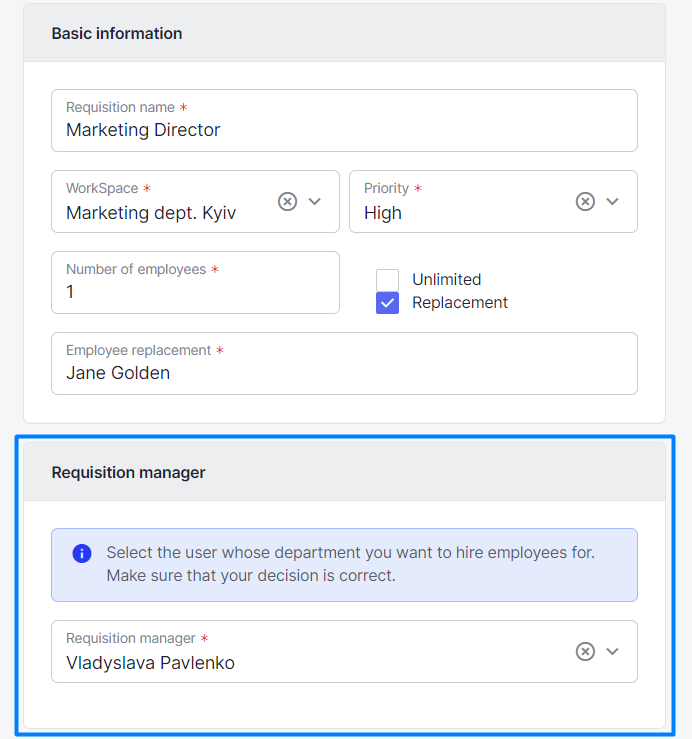The height and width of the screenshot is (739, 692).
Task: Click the Vladyslava Pavlenko manager value
Action: 150,663
